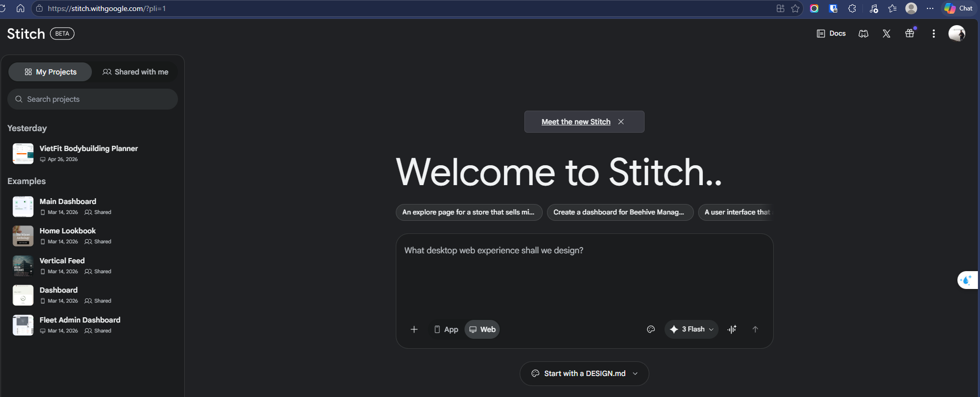Click the send arrow icon
980x397 pixels.
pos(755,329)
